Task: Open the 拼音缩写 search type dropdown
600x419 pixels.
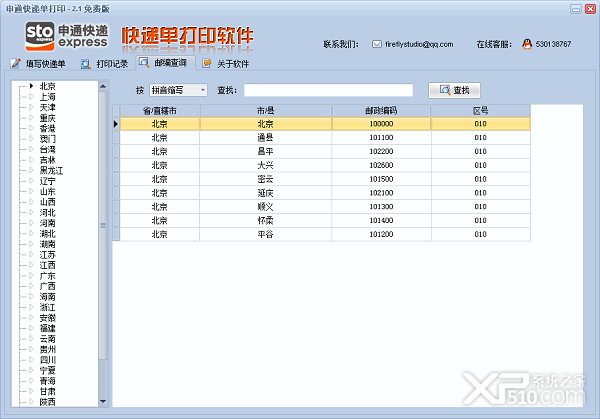Action: point(178,90)
